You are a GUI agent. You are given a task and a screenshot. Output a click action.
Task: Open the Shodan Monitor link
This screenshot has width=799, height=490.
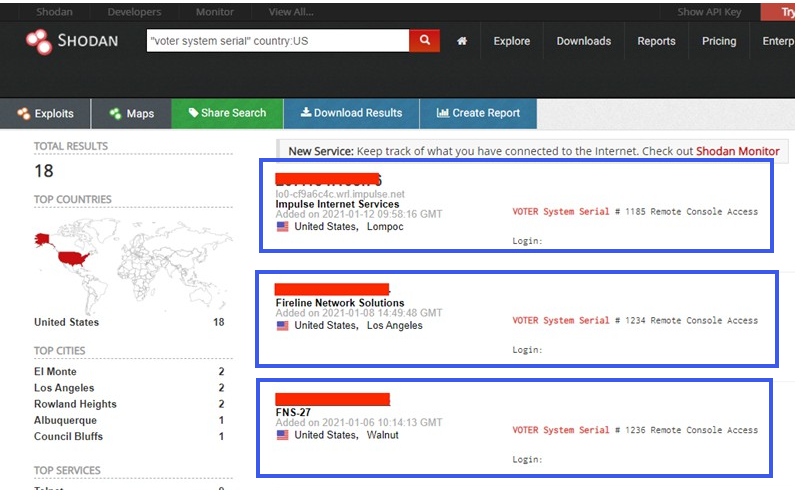(x=737, y=151)
